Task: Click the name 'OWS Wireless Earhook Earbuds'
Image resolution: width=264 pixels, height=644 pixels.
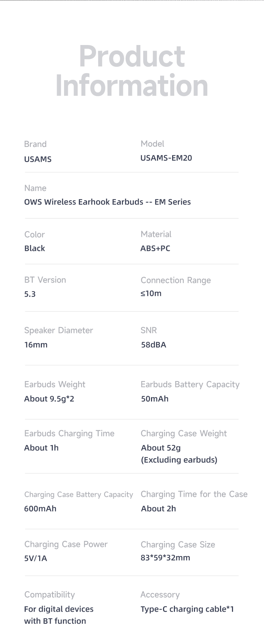Action: point(84,202)
